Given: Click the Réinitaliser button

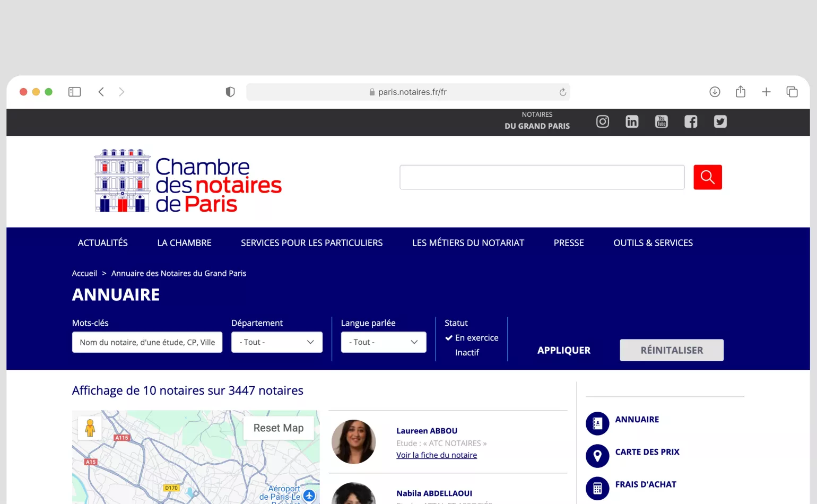Looking at the screenshot, I should pos(671,350).
